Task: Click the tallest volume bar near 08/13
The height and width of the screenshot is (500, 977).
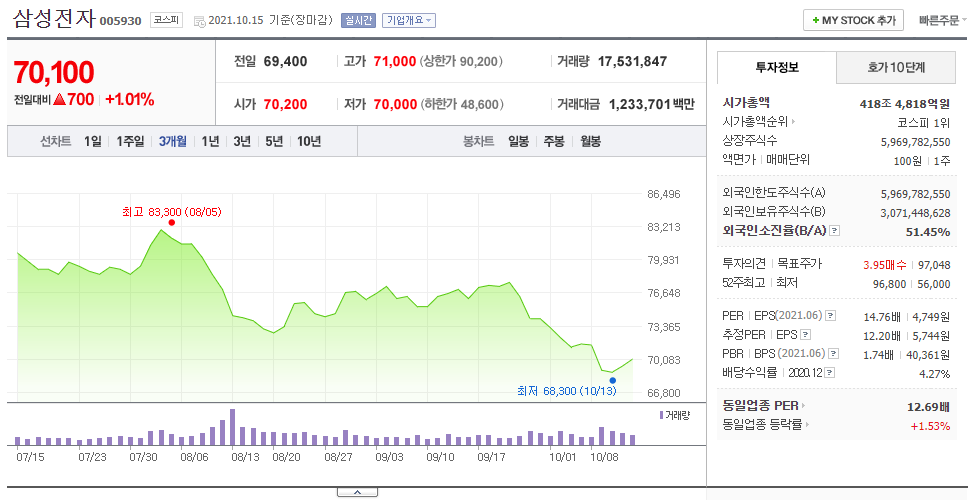Action: [232, 427]
